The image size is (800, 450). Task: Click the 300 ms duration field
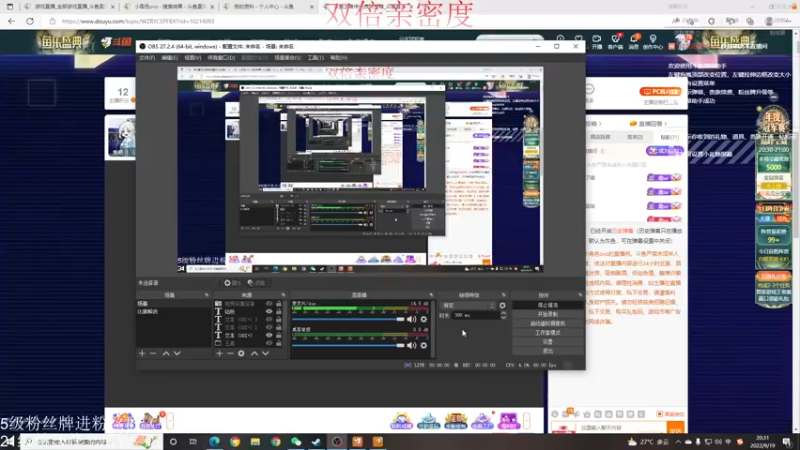[x=476, y=315]
